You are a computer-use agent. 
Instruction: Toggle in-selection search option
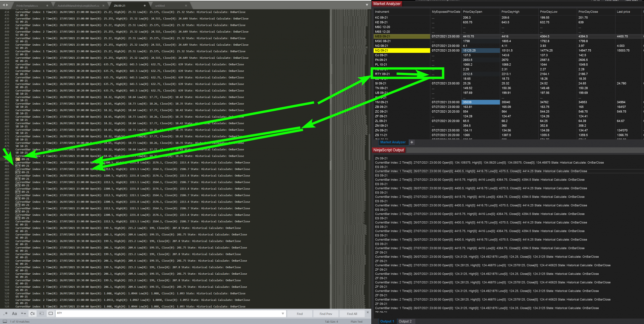pyautogui.click(x=42, y=314)
